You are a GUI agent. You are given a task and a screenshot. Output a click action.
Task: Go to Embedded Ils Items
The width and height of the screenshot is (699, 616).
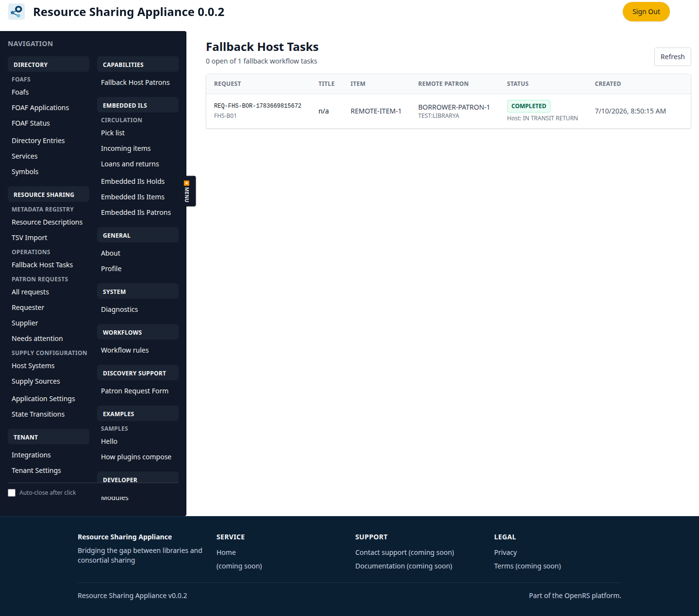(133, 197)
